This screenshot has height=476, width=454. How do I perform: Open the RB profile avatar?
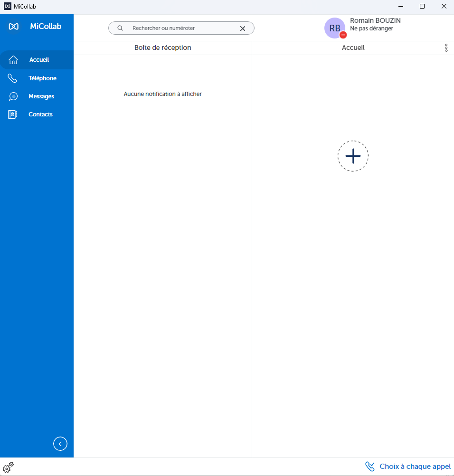click(335, 28)
